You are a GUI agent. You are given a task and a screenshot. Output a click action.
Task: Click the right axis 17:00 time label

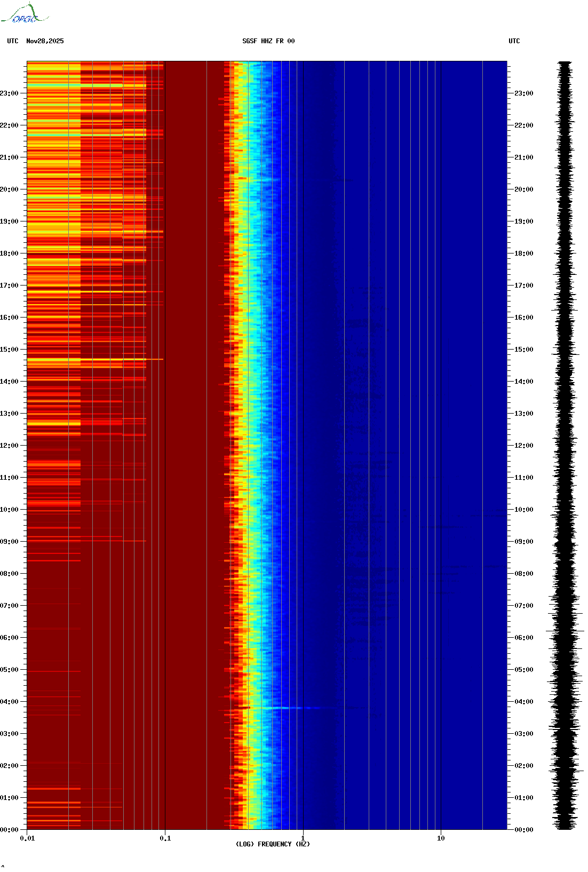[x=524, y=286]
